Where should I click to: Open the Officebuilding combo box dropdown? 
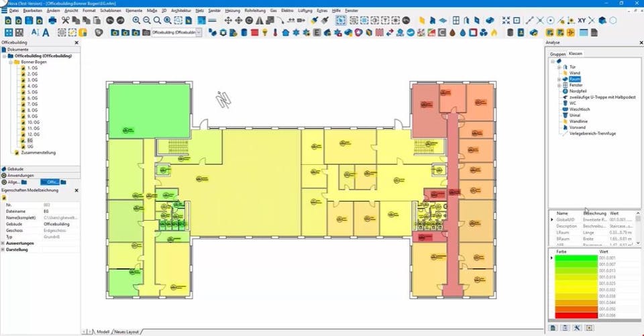pyautogui.click(x=199, y=32)
